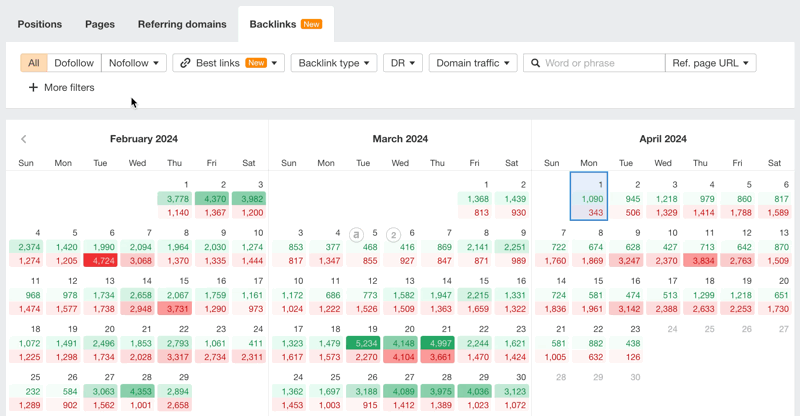Click the More filters button
The image size is (800, 416).
pos(62,87)
